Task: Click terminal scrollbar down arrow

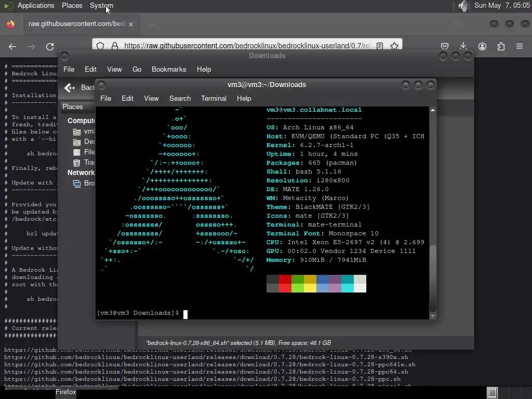Action: pyautogui.click(x=433, y=316)
